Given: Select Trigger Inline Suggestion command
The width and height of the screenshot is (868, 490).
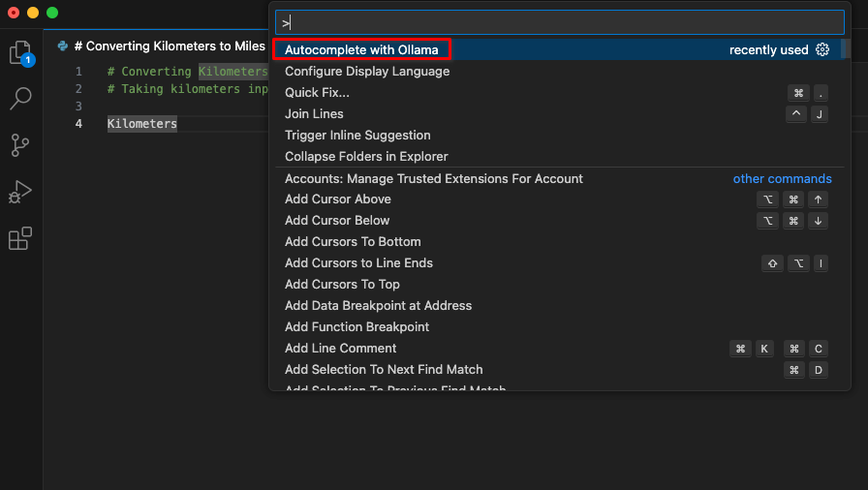Looking at the screenshot, I should click(560, 135).
